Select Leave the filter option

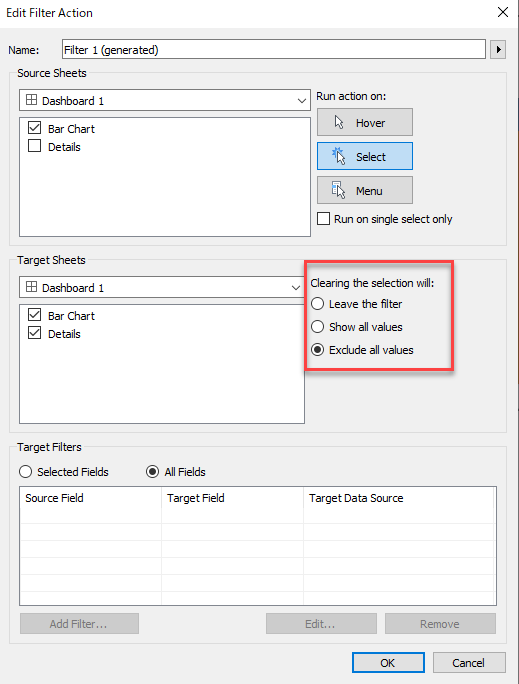[x=318, y=304]
